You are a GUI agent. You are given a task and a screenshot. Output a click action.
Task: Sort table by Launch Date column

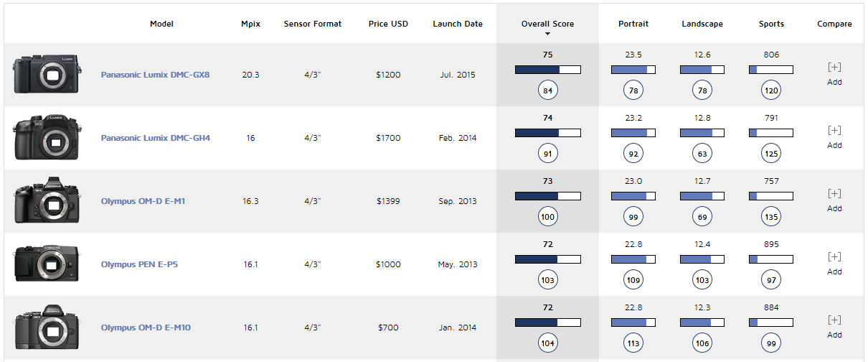tap(458, 24)
